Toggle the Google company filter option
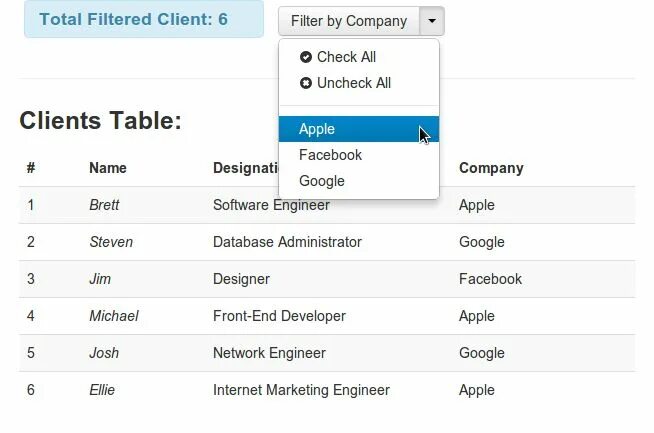This screenshot has width=654, height=433. (x=322, y=181)
